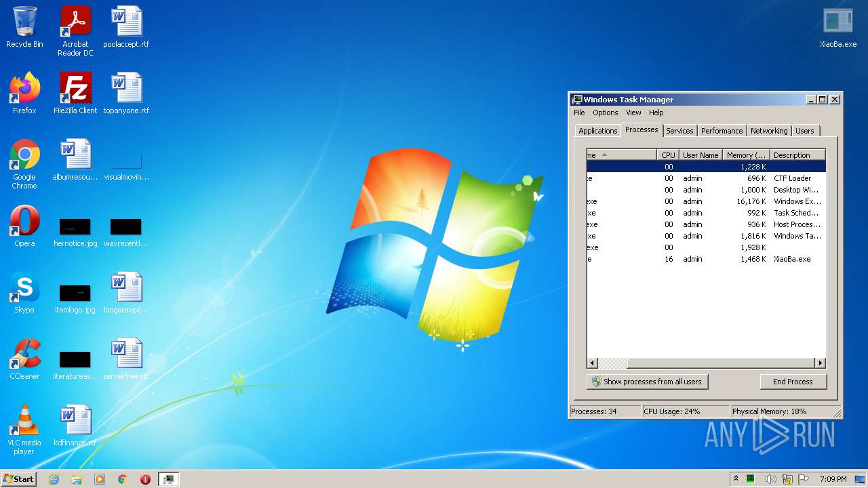The width and height of the screenshot is (868, 488).
Task: Open the FileZilla Client shortcut
Action: pyautogui.click(x=75, y=94)
